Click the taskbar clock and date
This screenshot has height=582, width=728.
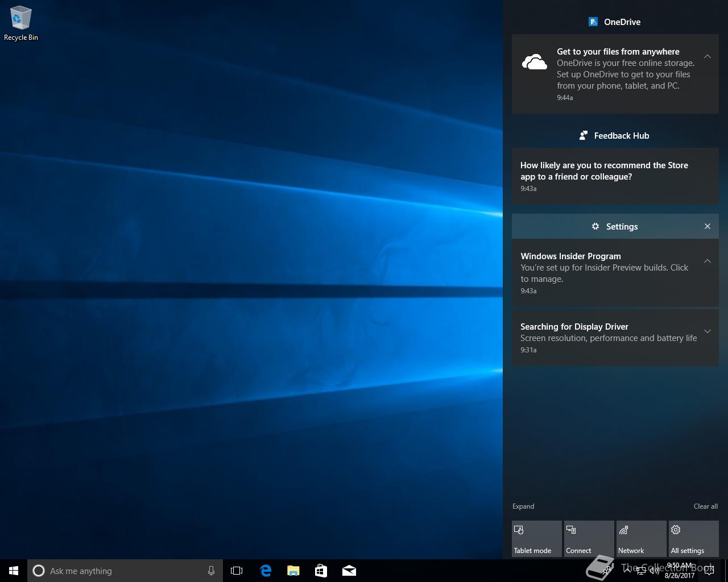[679, 571]
